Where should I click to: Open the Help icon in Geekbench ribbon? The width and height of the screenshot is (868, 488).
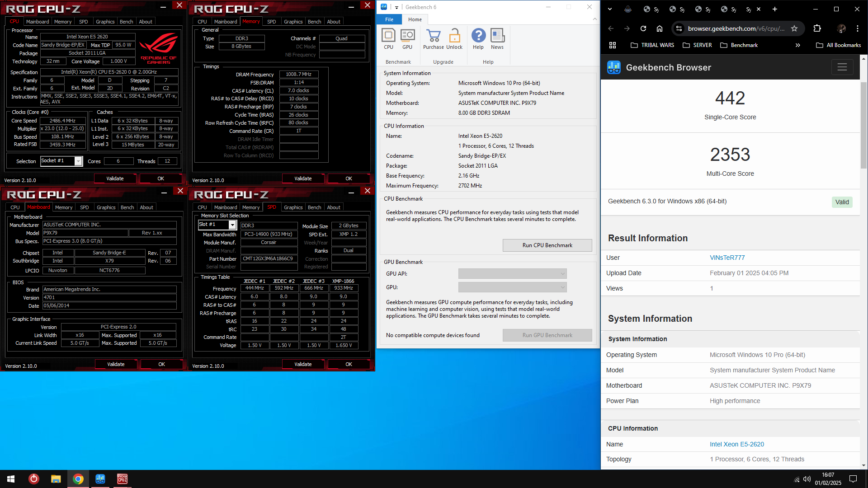[x=478, y=39]
